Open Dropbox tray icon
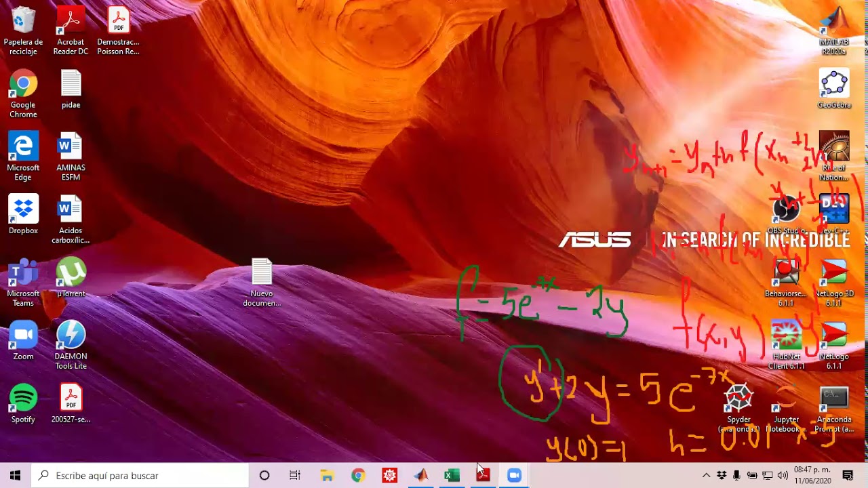 [722, 475]
